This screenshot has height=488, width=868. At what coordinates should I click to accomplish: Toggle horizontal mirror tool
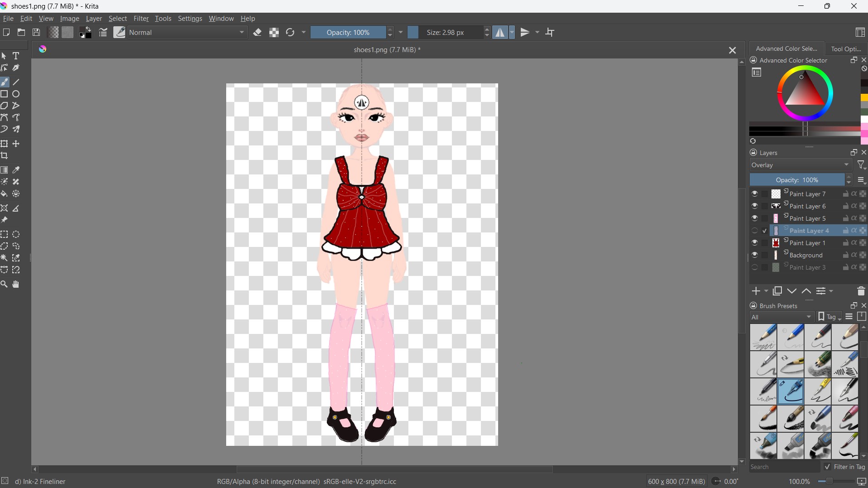pyautogui.click(x=500, y=32)
